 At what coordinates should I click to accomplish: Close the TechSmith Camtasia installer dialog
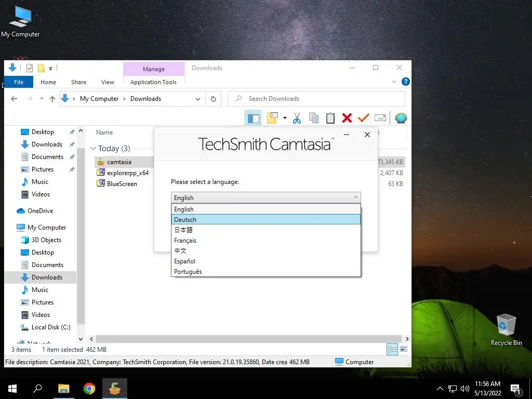[367, 135]
